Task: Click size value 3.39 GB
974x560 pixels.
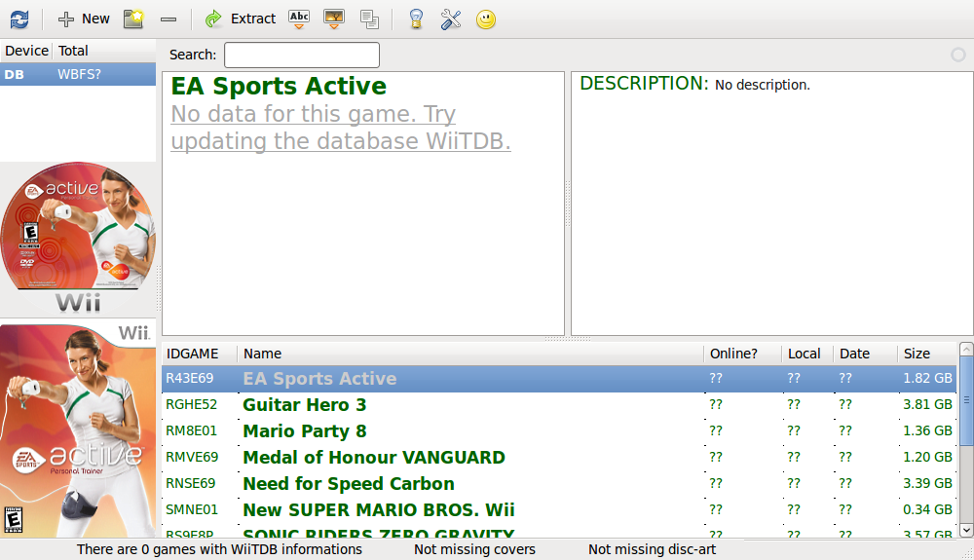Action: 927,484
